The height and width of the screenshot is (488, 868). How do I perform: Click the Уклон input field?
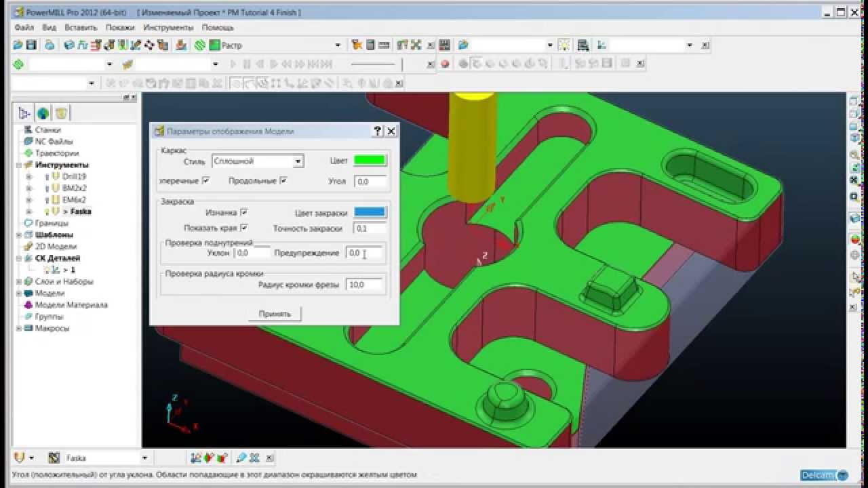(251, 253)
